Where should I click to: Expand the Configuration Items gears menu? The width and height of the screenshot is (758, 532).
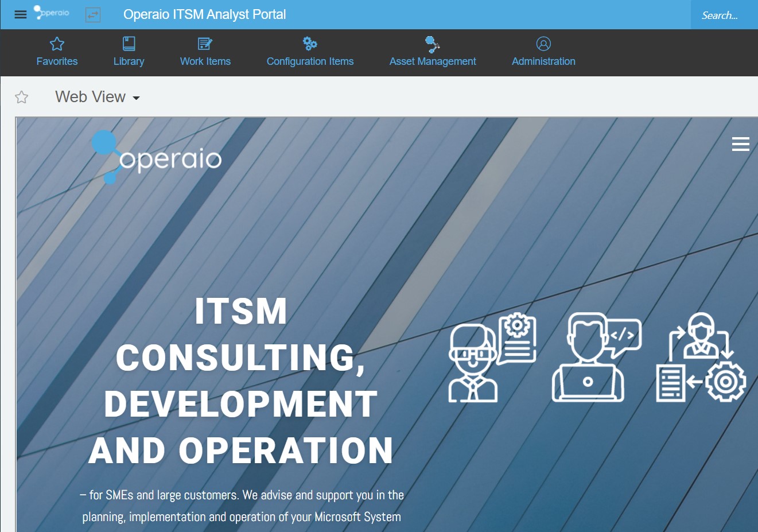point(310,52)
